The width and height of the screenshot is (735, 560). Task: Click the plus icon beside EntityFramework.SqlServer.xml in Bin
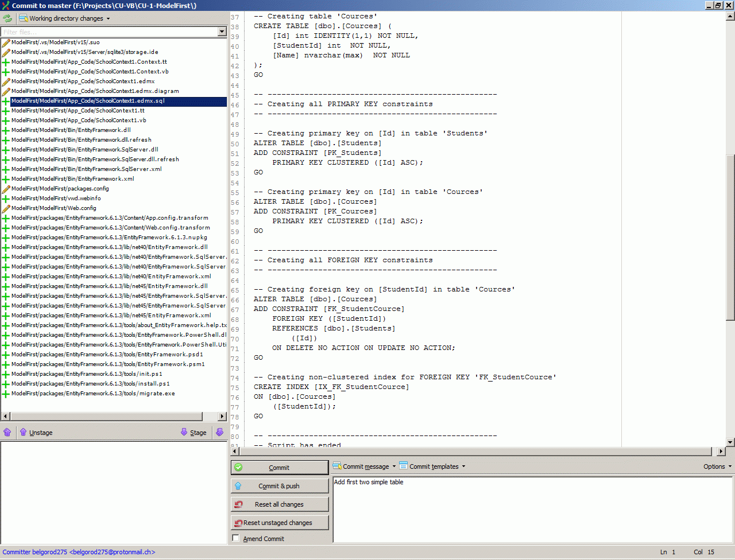tap(6, 169)
